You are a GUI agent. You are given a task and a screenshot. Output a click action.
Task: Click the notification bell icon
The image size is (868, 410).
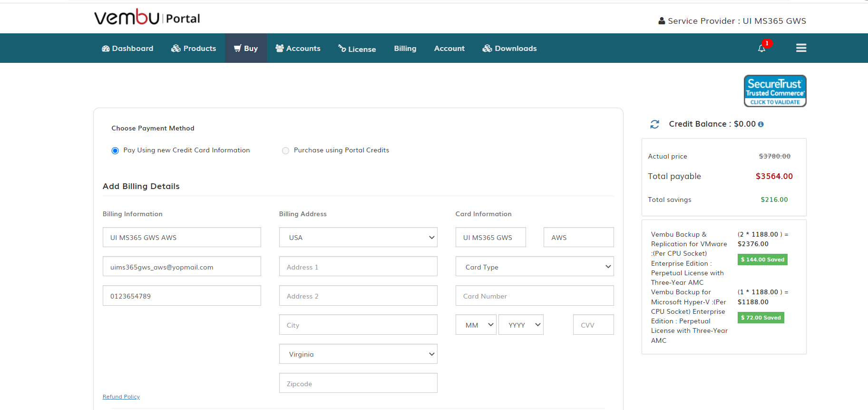[x=761, y=48]
